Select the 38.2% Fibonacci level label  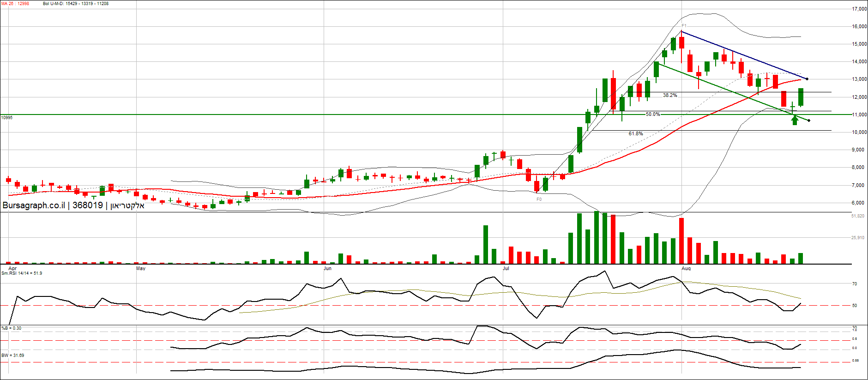click(670, 95)
